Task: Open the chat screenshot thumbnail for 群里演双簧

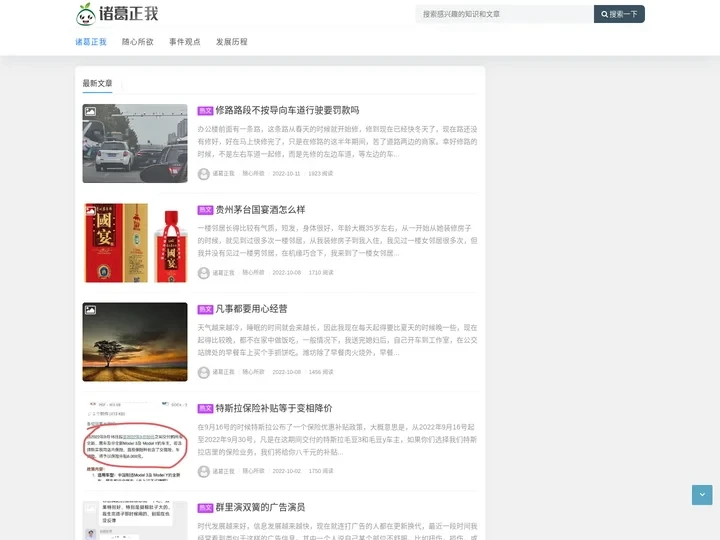Action: pyautogui.click(x=135, y=520)
